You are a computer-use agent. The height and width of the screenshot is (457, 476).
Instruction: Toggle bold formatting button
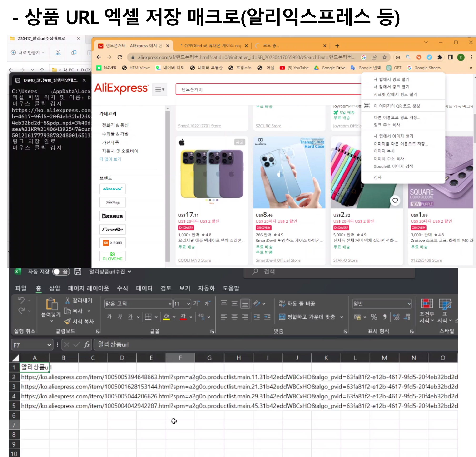click(x=109, y=317)
